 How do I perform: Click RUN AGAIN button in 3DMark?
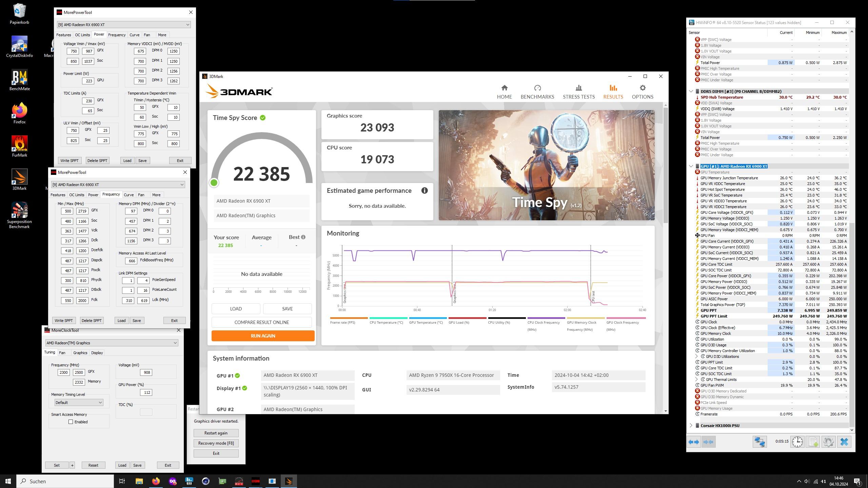coord(263,336)
